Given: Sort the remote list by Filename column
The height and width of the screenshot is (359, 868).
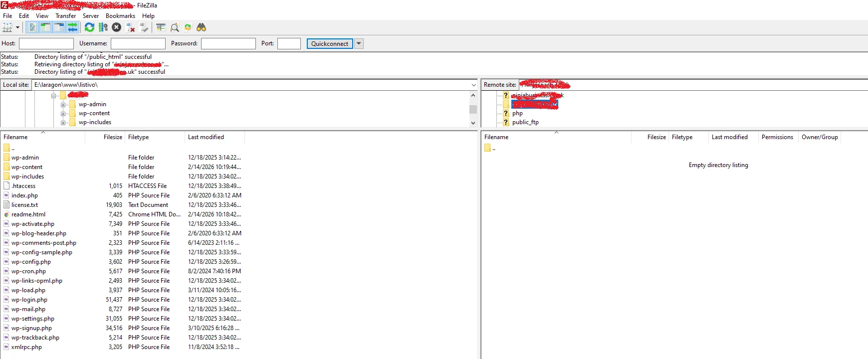Looking at the screenshot, I should (556, 137).
